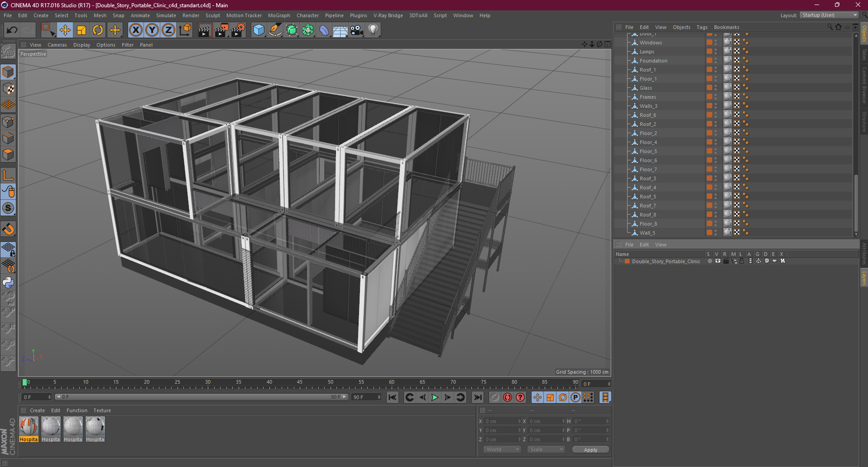Viewport: 868px width, 467px height.
Task: Click the Subdivision Surface generator icon
Action: [x=292, y=30]
